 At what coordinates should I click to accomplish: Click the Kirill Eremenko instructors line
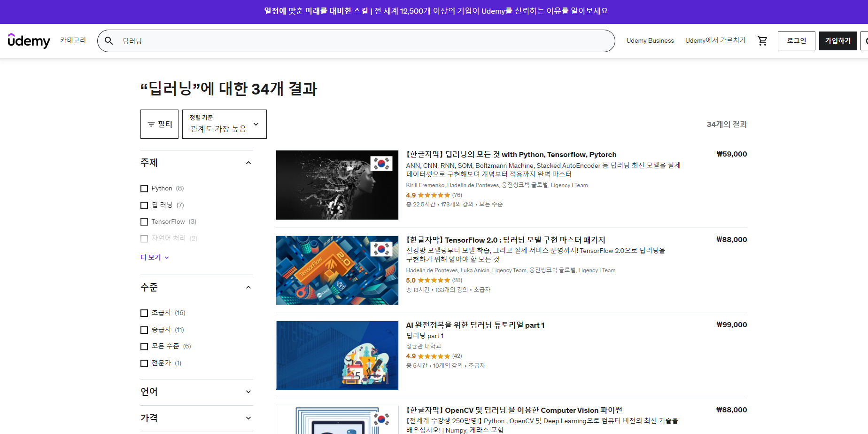(497, 185)
